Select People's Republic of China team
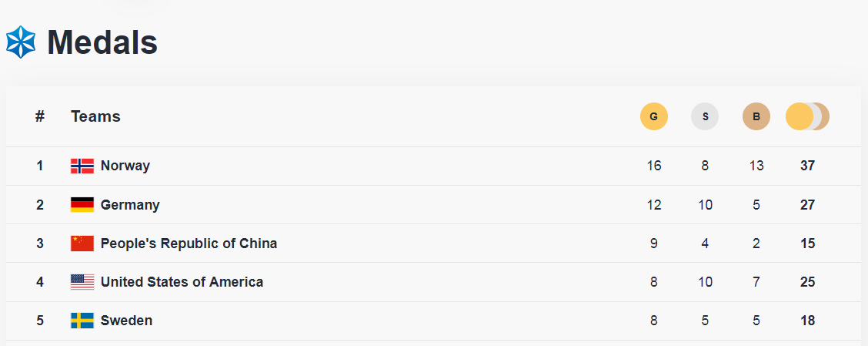Image resolution: width=868 pixels, height=346 pixels. tap(189, 244)
